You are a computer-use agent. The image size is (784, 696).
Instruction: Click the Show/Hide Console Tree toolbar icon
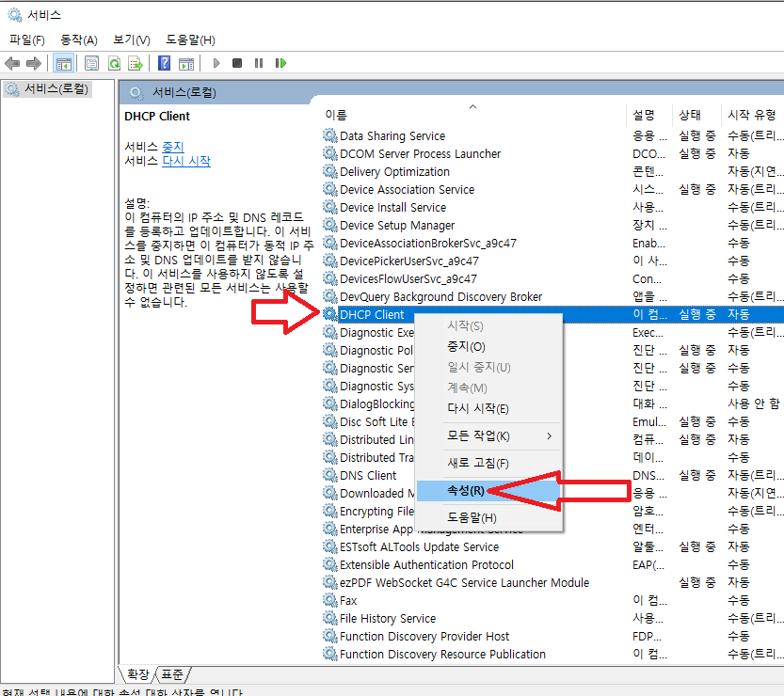(64, 63)
